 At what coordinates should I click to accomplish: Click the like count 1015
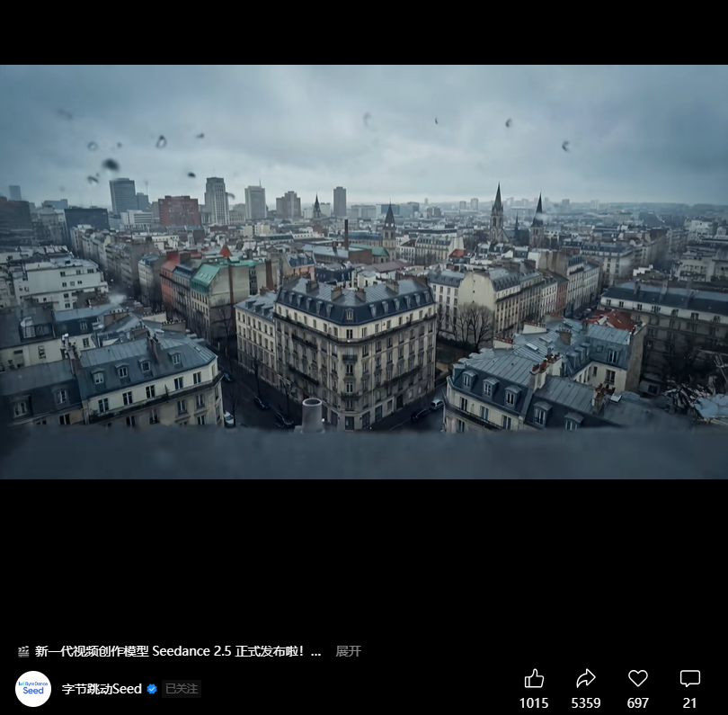tap(534, 703)
